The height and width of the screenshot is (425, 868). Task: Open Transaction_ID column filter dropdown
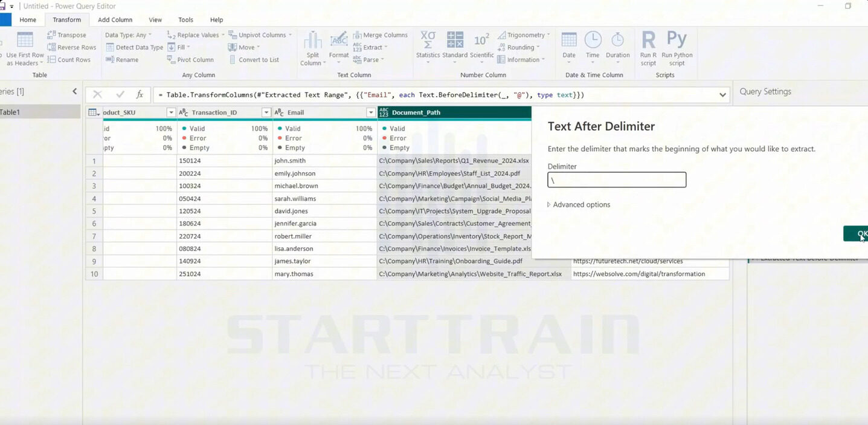(x=266, y=112)
